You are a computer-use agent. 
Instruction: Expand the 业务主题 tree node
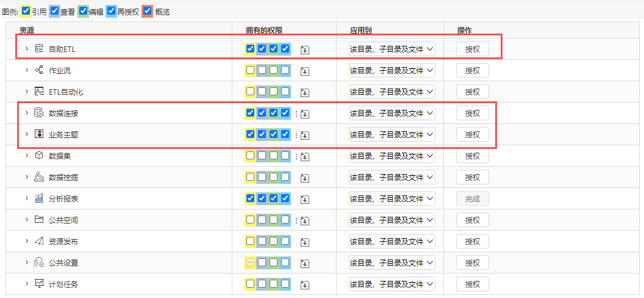(27, 134)
